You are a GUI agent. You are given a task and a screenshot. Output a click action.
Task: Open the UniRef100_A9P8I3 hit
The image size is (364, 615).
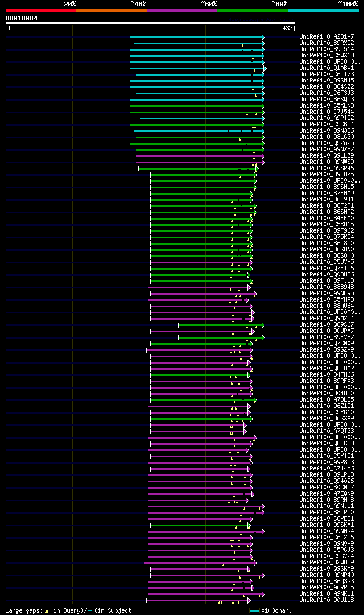(x=326, y=463)
